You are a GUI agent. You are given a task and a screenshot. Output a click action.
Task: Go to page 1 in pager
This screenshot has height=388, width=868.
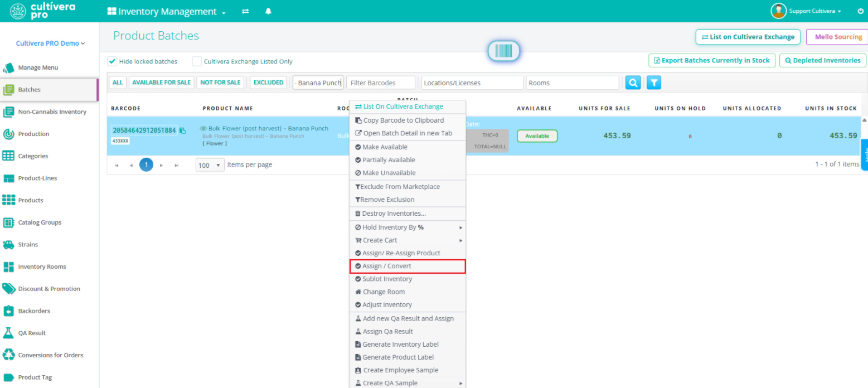click(146, 165)
